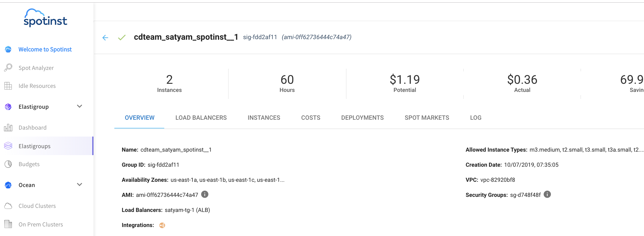
Task: Click the Cloud Clusters cloud icon
Action: pyautogui.click(x=8, y=206)
